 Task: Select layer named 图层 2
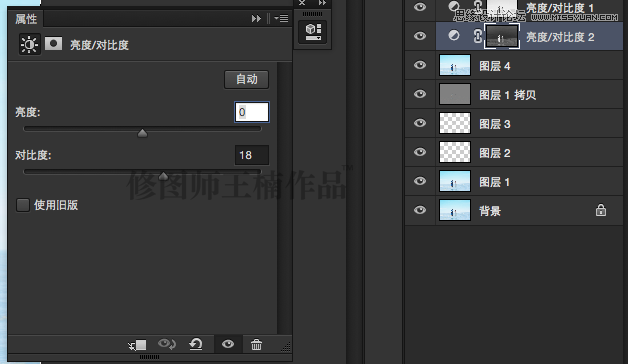[x=495, y=153]
